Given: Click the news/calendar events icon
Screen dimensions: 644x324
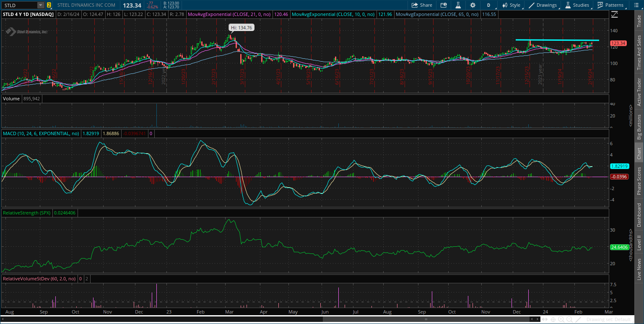Looking at the screenshot, I should pyautogui.click(x=444, y=5).
